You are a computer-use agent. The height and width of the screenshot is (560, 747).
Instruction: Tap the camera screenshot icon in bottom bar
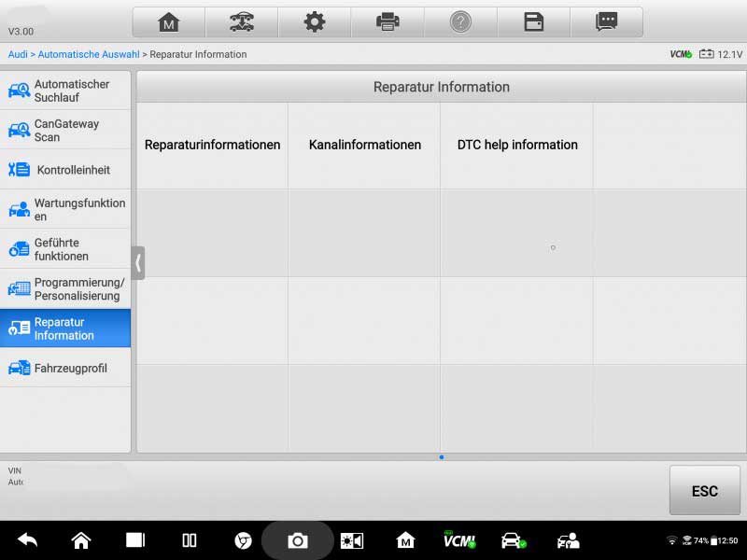click(x=297, y=541)
